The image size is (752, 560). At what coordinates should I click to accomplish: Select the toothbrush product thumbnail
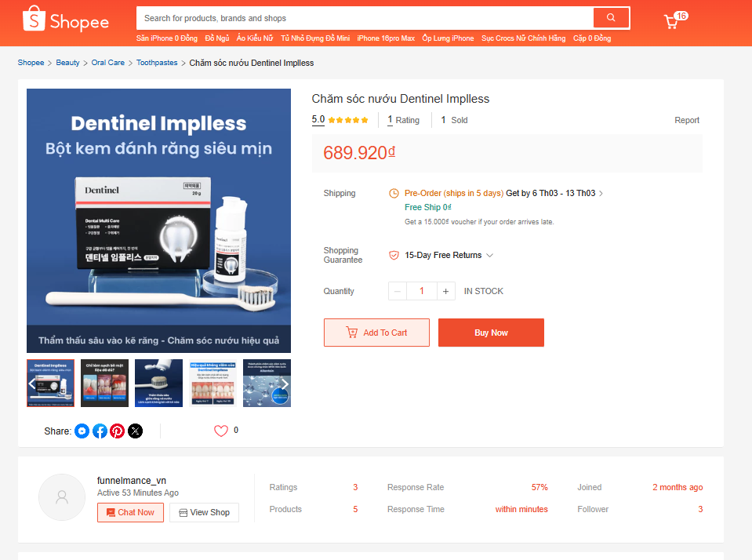pos(158,383)
